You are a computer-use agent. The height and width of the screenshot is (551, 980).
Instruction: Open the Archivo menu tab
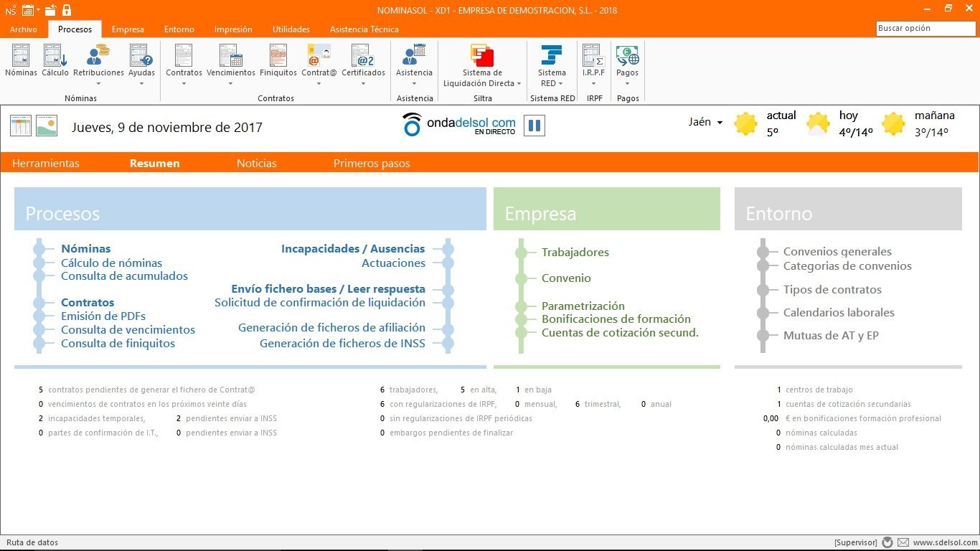coord(24,29)
